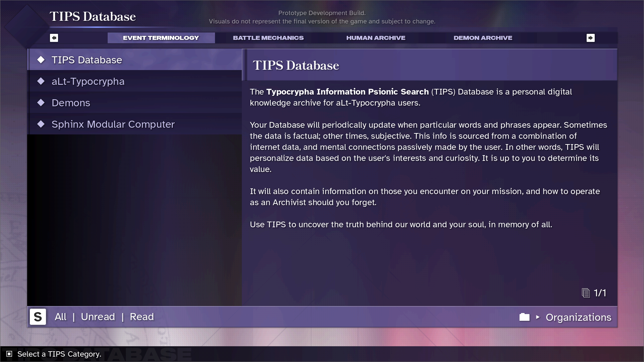Click the right arrow tab navigation icon
Image resolution: width=644 pixels, height=362 pixels.
(x=590, y=38)
